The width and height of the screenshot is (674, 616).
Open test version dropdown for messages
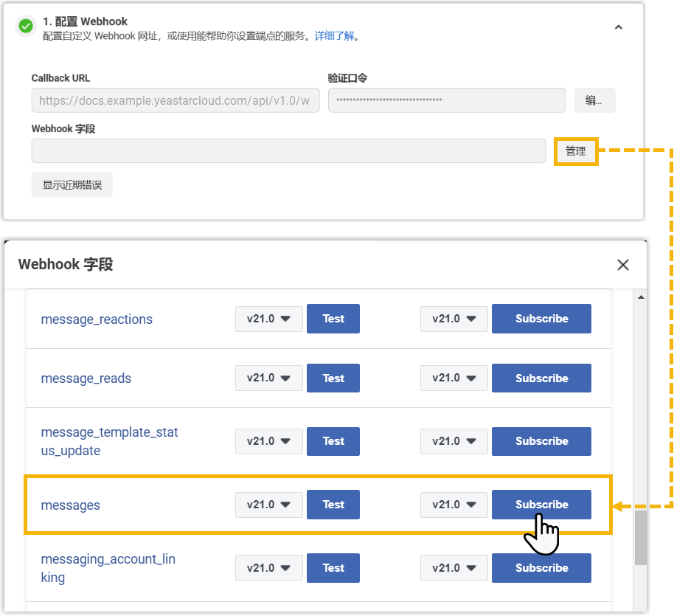pos(268,505)
